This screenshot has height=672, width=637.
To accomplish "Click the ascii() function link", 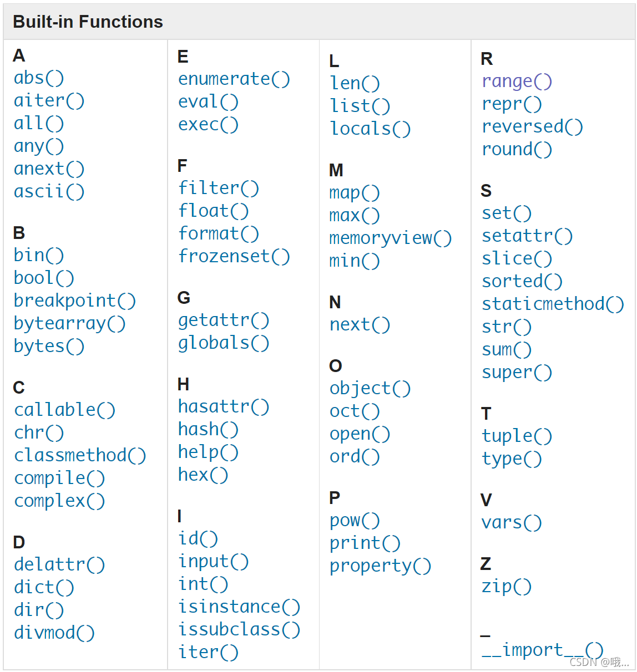I will click(x=49, y=192).
